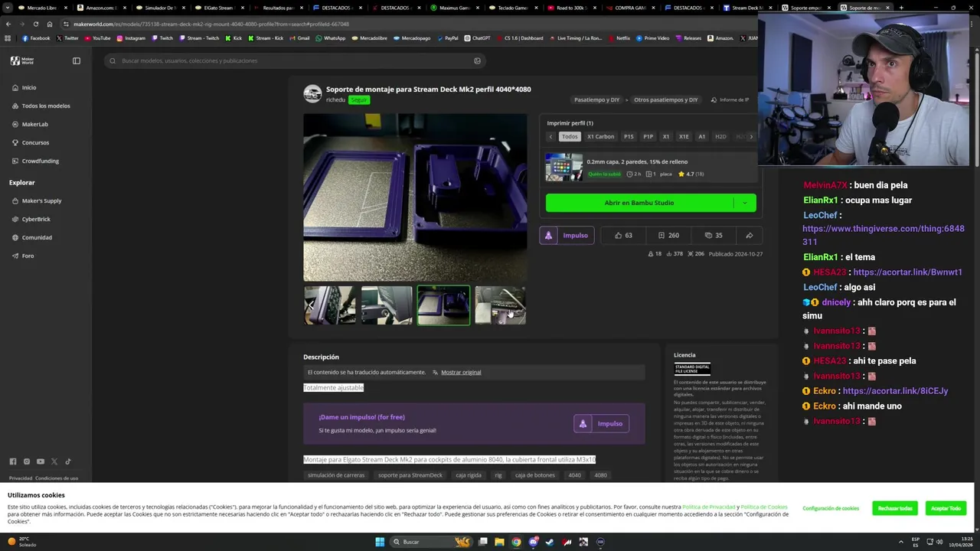The width and height of the screenshot is (980, 551).
Task: Select X1 Carbon printer tab
Action: (600, 136)
